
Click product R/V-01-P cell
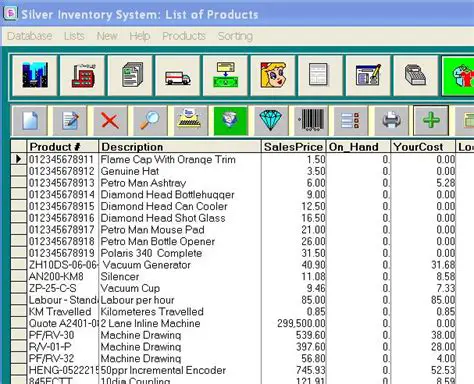pos(63,347)
